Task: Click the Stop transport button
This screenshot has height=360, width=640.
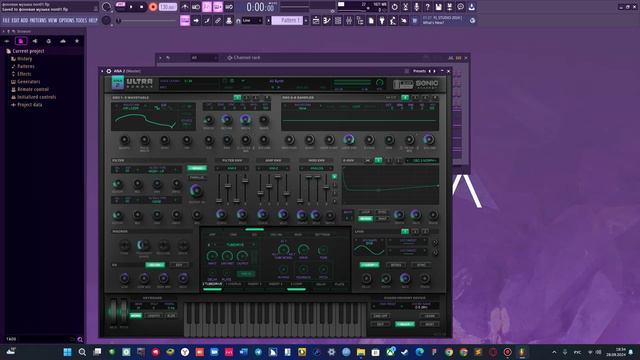Action: (142, 7)
